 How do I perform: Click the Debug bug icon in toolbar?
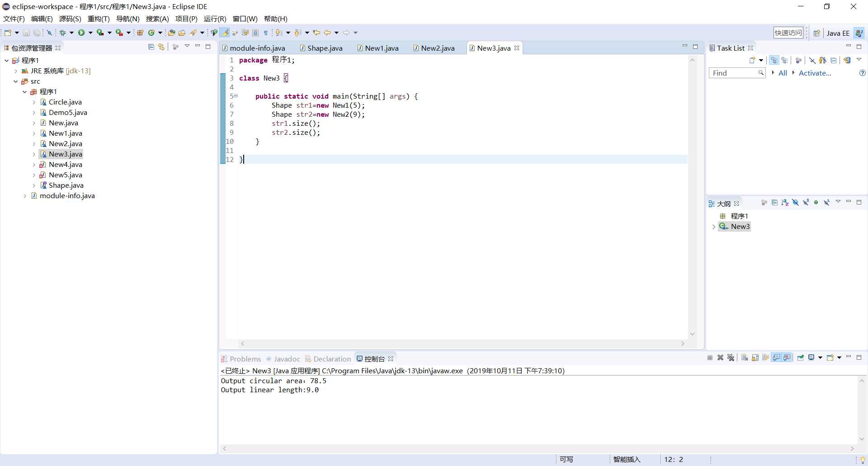(x=63, y=33)
